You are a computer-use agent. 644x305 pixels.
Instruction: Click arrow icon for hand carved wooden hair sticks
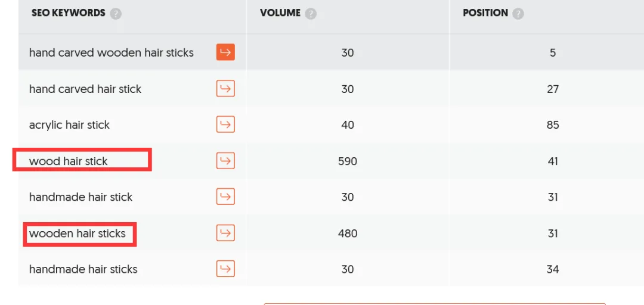click(x=225, y=52)
